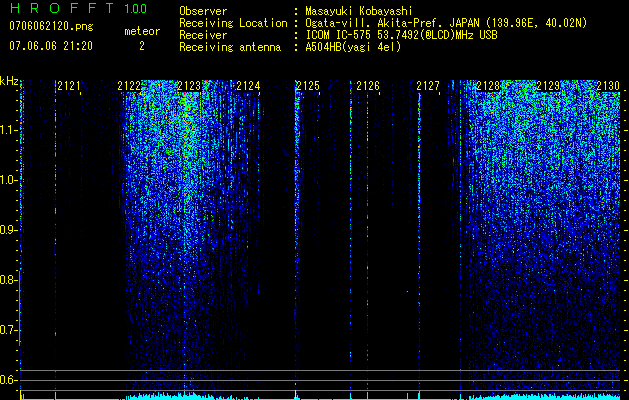629x400 pixels.
Task: Click the 2130 time marker
Action: (608, 86)
